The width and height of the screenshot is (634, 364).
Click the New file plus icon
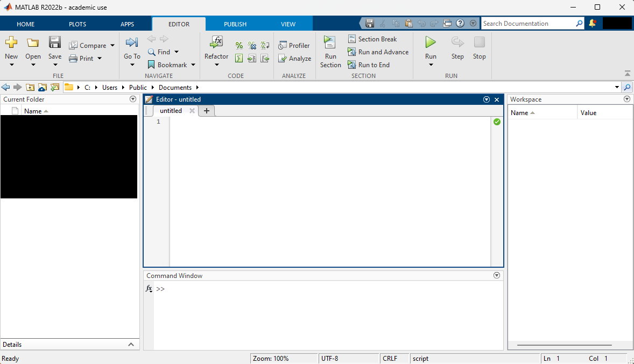11,42
